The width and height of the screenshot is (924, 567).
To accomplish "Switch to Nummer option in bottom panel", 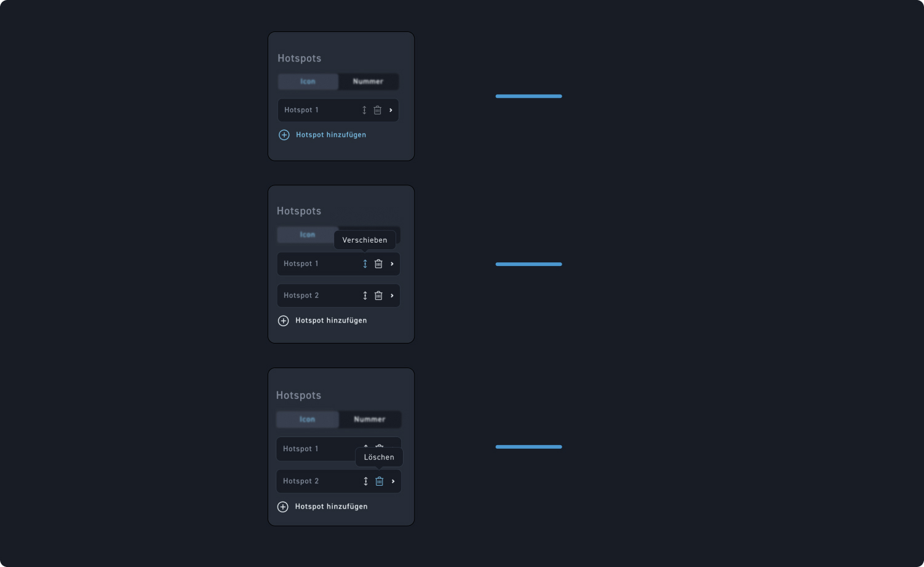I will click(x=370, y=419).
